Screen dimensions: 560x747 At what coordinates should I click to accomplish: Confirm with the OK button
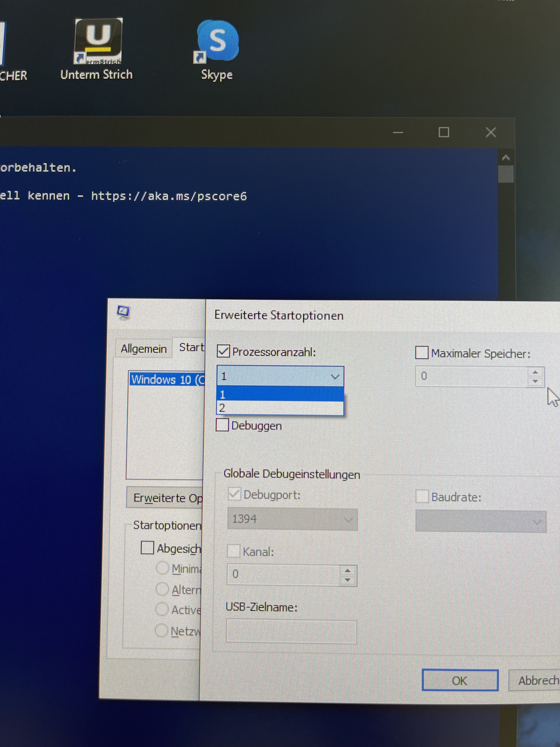coord(460,680)
